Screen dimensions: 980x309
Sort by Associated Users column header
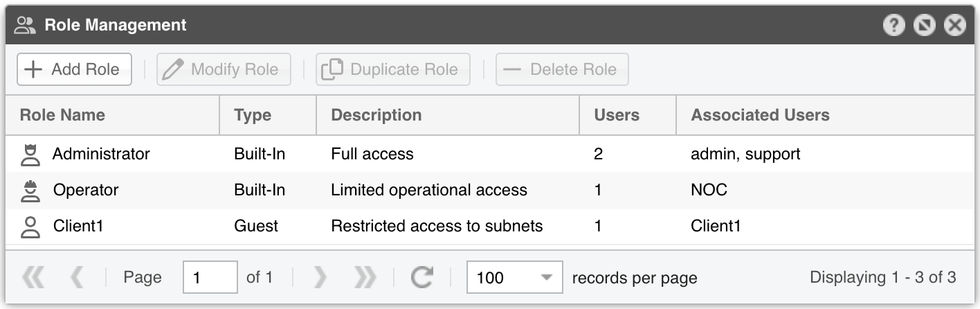click(825, 115)
